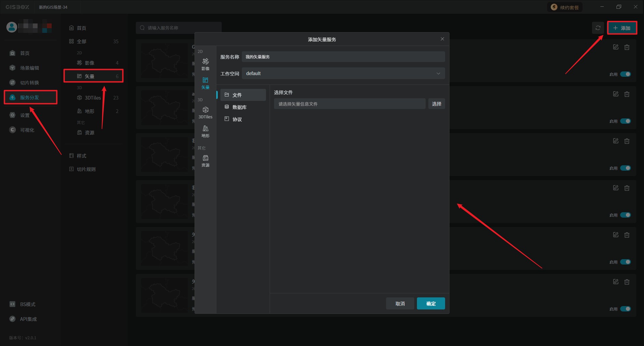Close the 添加矢量服务 dialog
The width and height of the screenshot is (644, 346).
(x=442, y=39)
